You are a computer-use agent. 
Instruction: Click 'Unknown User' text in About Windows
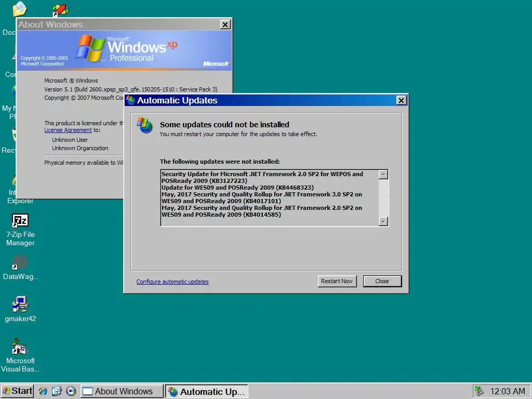pos(70,140)
